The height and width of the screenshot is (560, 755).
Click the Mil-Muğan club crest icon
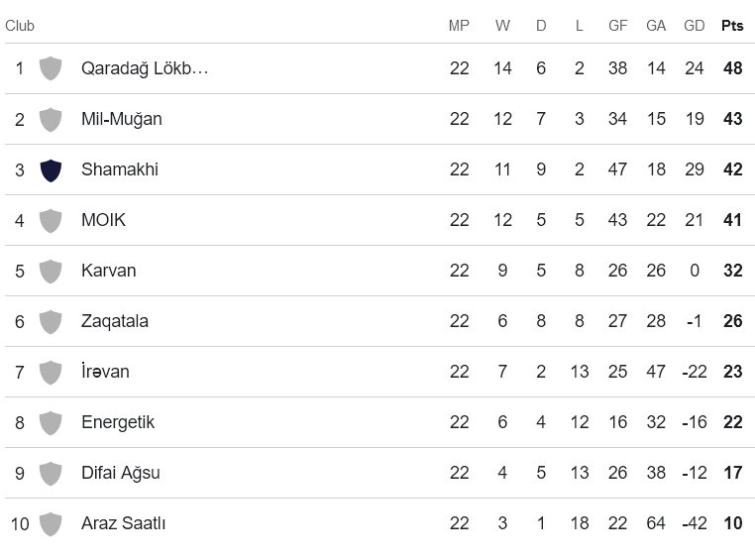tap(51, 119)
